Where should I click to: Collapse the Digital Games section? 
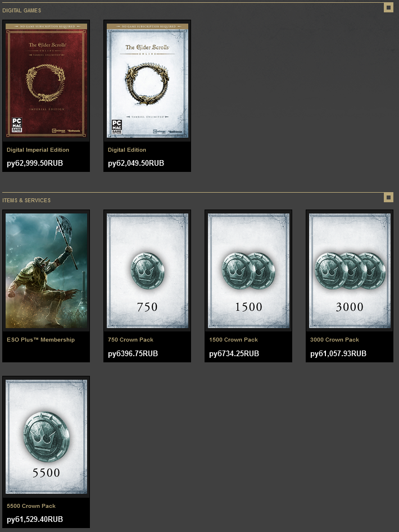point(388,7)
